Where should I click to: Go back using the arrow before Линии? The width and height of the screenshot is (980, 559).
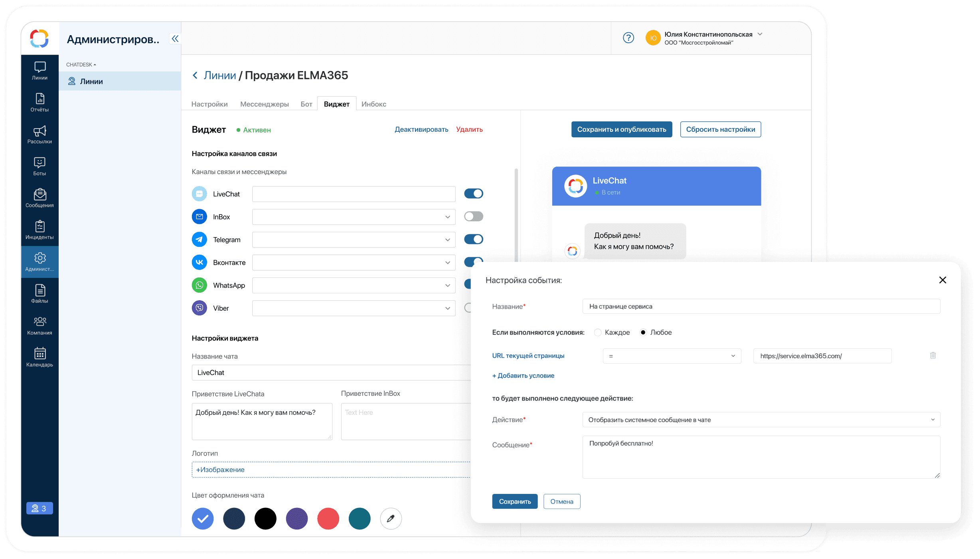point(195,75)
